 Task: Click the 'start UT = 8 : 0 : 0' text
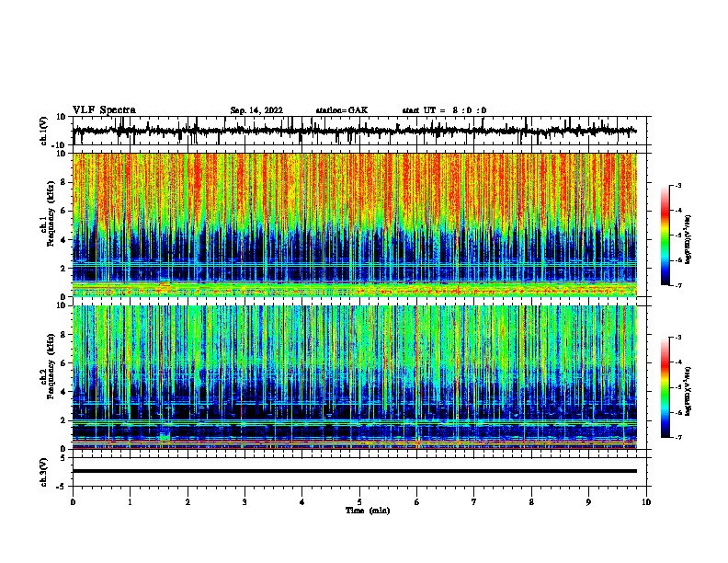pyautogui.click(x=444, y=110)
